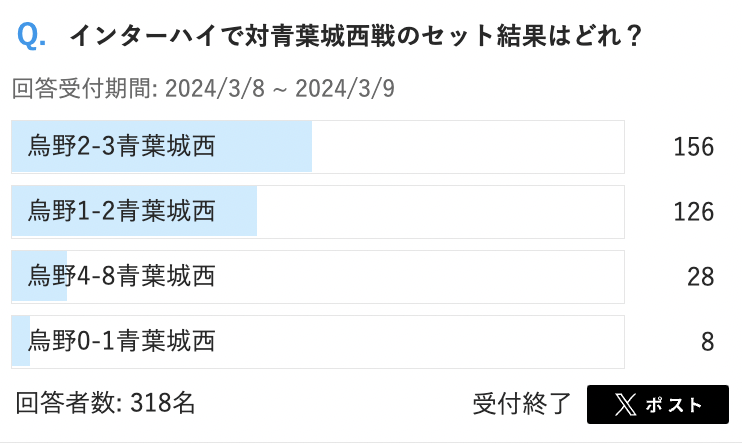The width and height of the screenshot is (742, 444).
Task: Click the 受付終了 status text
Action: [522, 404]
